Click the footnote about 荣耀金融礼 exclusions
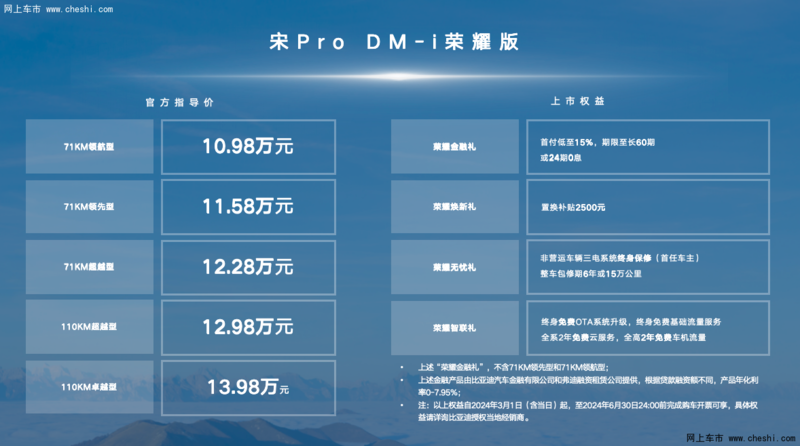800x446 pixels. point(513,367)
